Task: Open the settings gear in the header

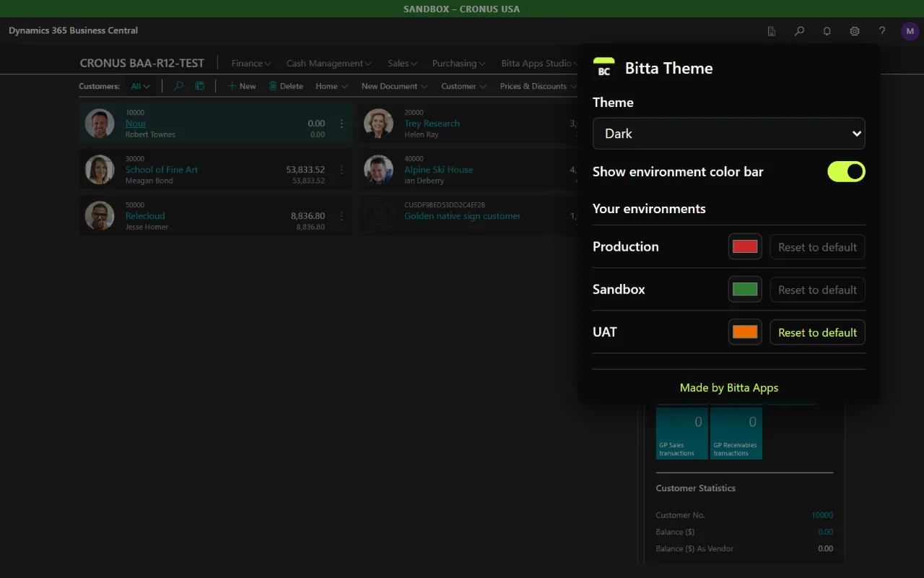Action: click(x=855, y=31)
